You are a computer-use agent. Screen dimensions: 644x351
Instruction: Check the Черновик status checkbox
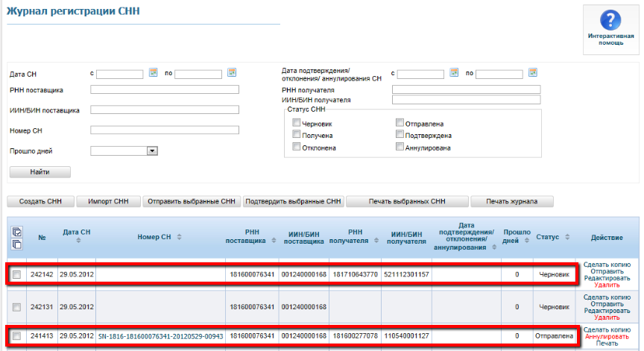click(x=297, y=124)
